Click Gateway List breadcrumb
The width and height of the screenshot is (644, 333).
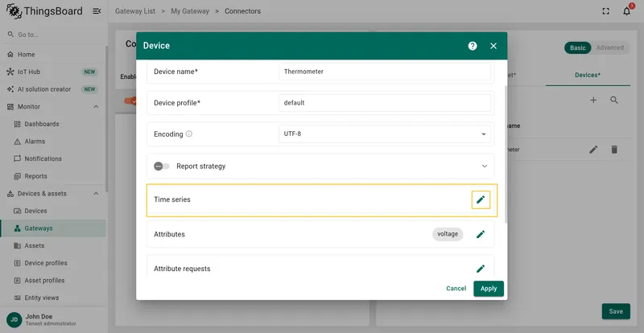click(135, 11)
